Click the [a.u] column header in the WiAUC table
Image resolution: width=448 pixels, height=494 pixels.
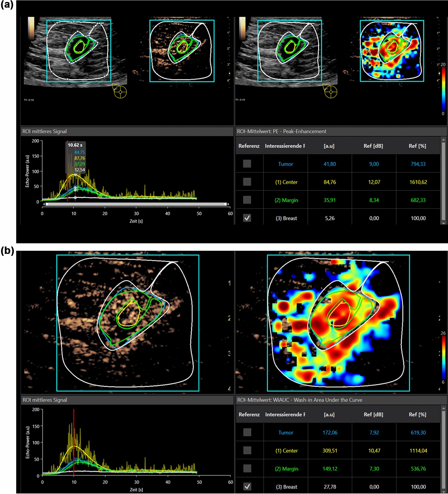[329, 414]
